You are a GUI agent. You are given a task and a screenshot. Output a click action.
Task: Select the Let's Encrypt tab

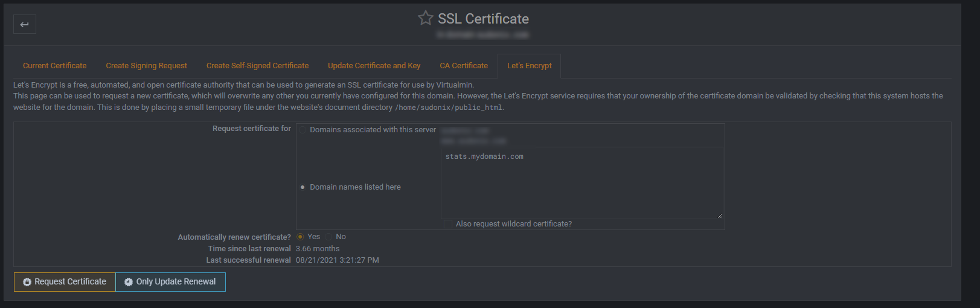coord(529,66)
